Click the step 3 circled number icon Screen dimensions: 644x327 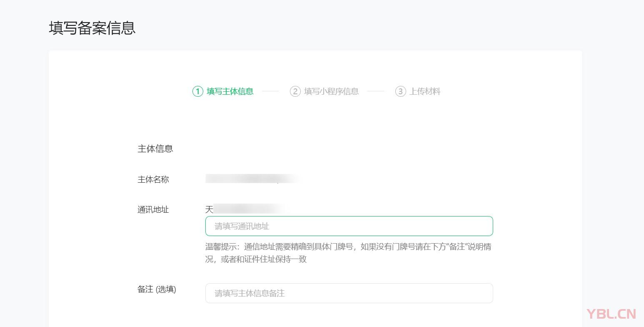click(400, 91)
